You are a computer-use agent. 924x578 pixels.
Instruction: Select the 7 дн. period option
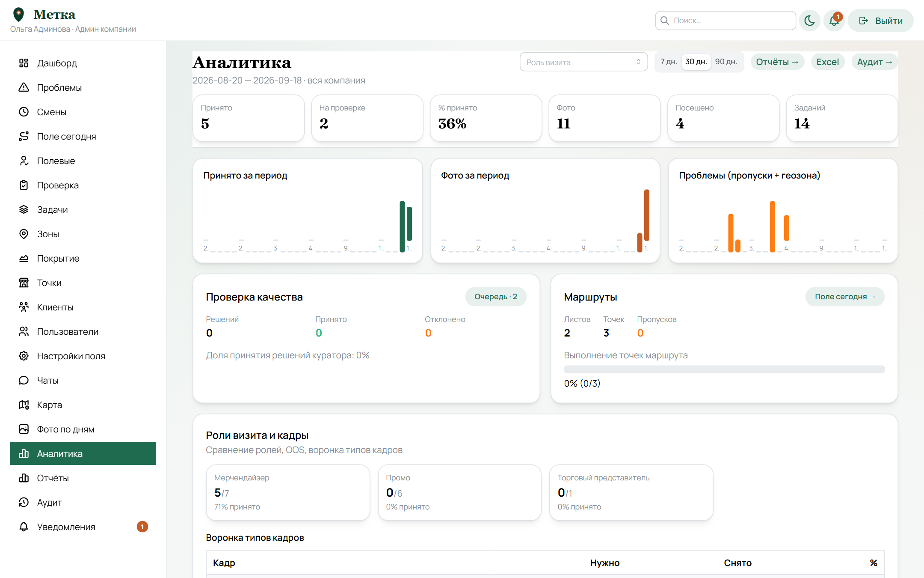[x=669, y=62]
